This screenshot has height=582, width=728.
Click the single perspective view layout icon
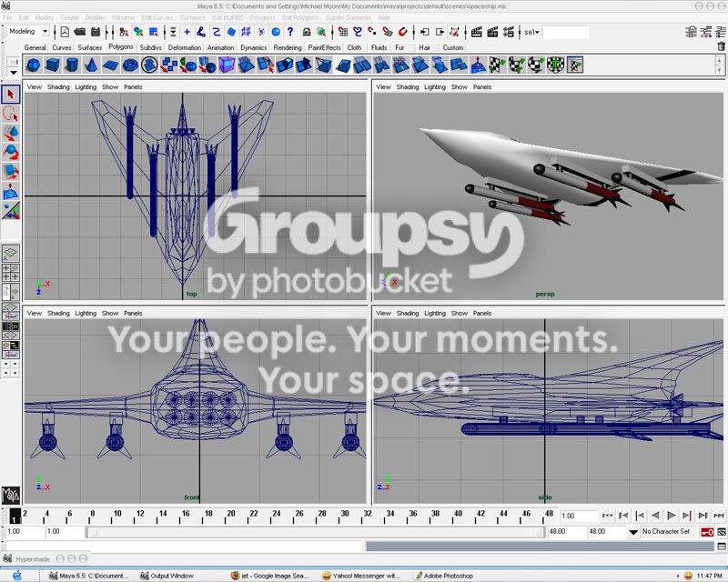point(10,254)
